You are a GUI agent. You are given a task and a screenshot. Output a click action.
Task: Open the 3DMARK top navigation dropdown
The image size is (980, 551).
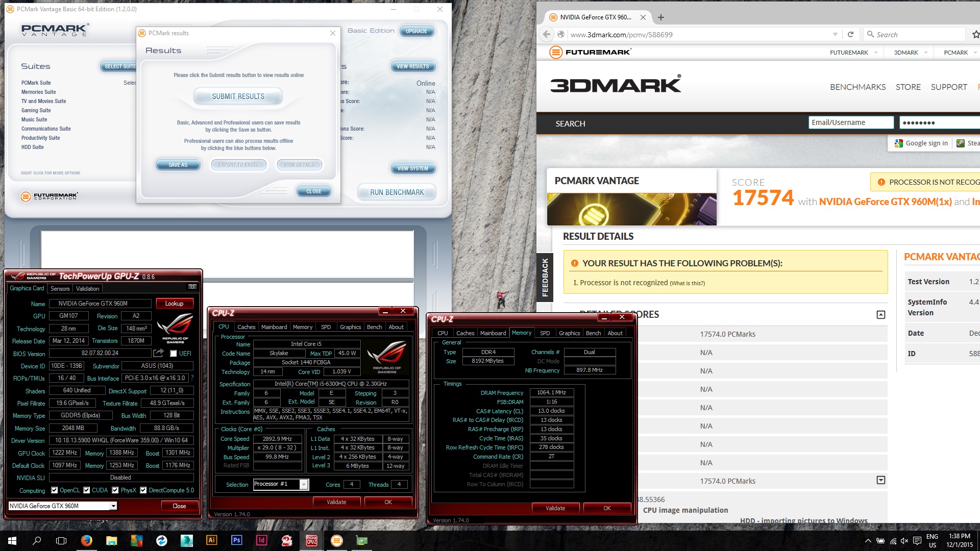point(925,53)
